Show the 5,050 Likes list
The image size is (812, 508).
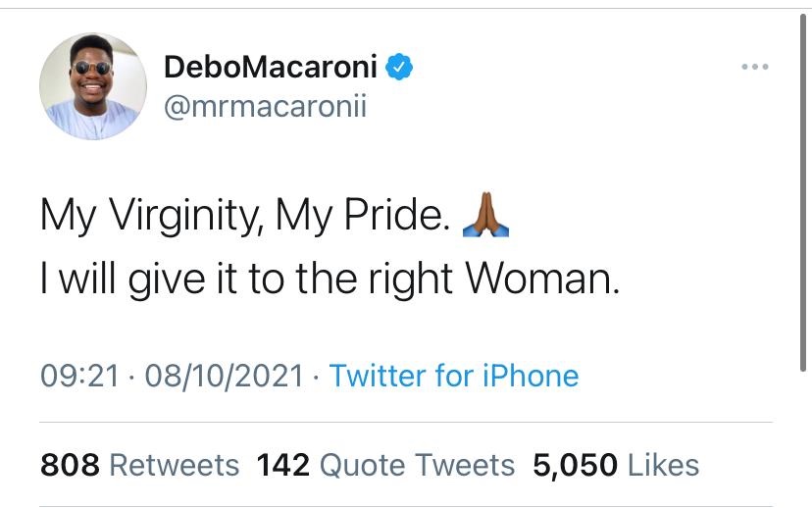coord(616,465)
